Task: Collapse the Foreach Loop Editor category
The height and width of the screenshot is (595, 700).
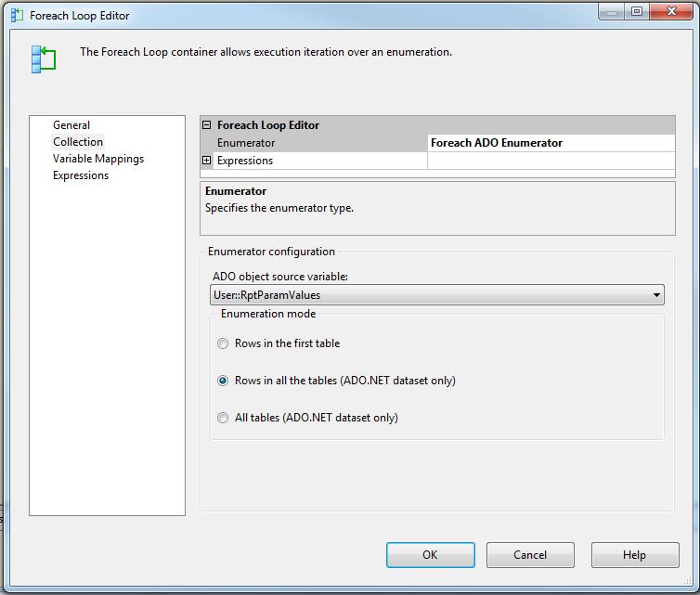Action: tap(207, 125)
